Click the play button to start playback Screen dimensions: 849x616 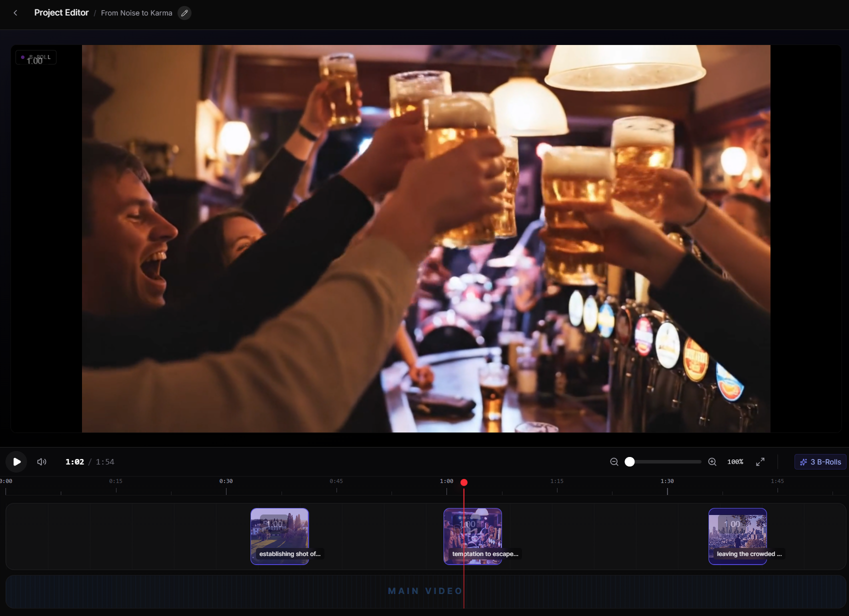tap(16, 461)
